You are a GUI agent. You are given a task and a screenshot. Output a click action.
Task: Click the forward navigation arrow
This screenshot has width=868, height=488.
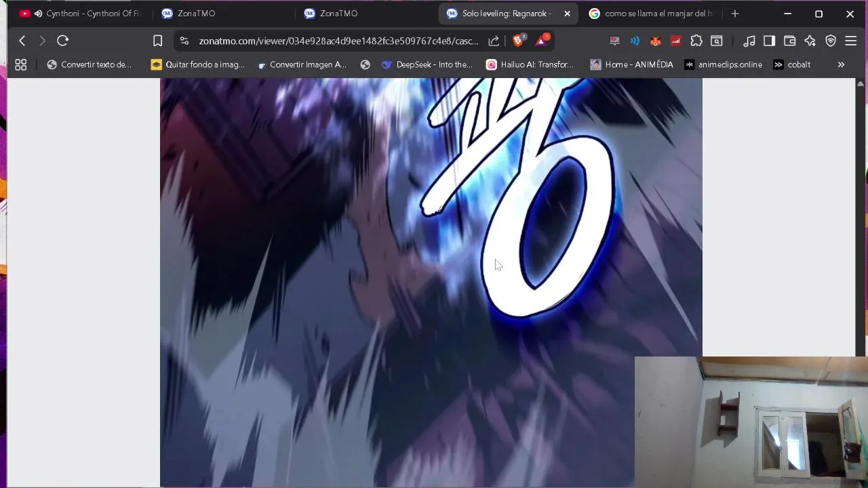(x=42, y=41)
